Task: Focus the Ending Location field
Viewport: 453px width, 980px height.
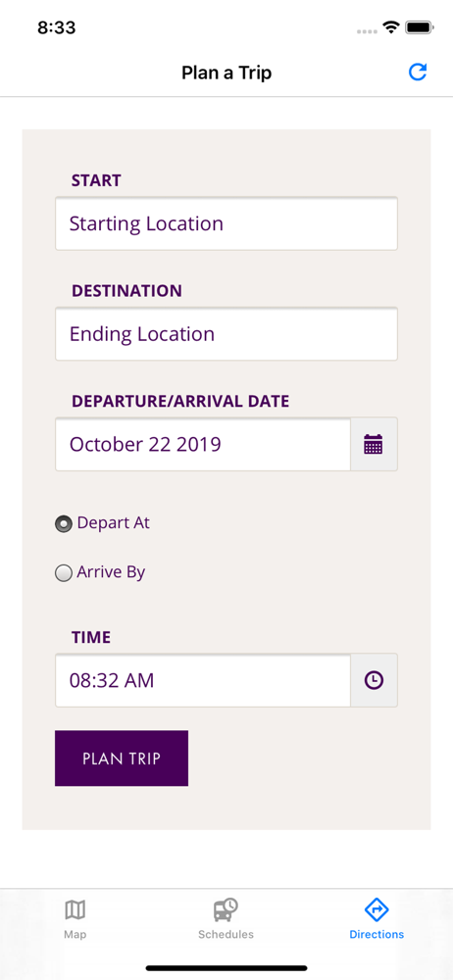Action: click(x=226, y=334)
